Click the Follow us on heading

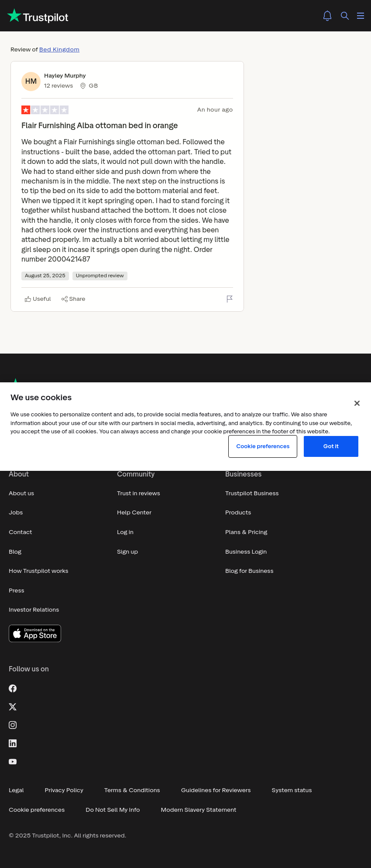pyautogui.click(x=29, y=669)
